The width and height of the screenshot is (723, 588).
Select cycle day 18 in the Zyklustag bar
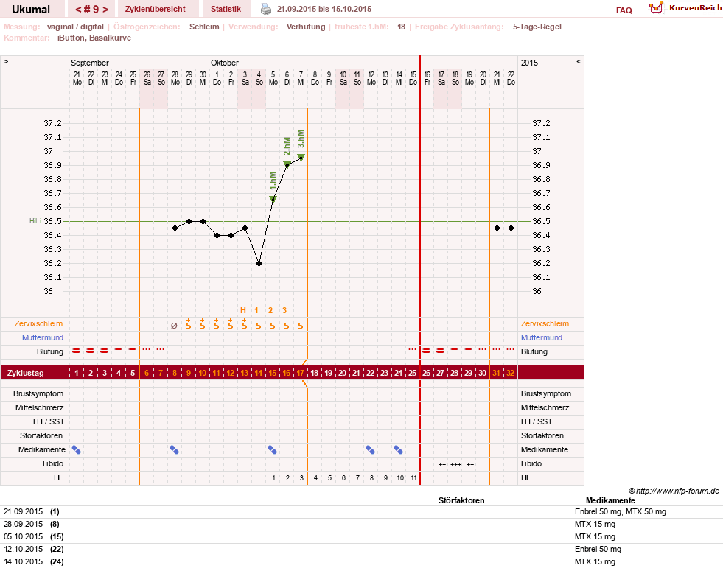315,373
